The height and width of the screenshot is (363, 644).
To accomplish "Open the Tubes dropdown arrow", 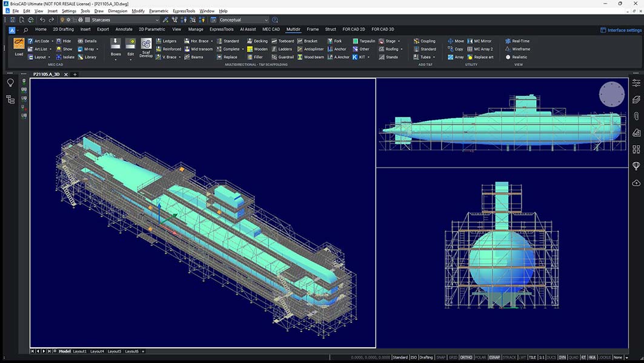I will [x=433, y=57].
